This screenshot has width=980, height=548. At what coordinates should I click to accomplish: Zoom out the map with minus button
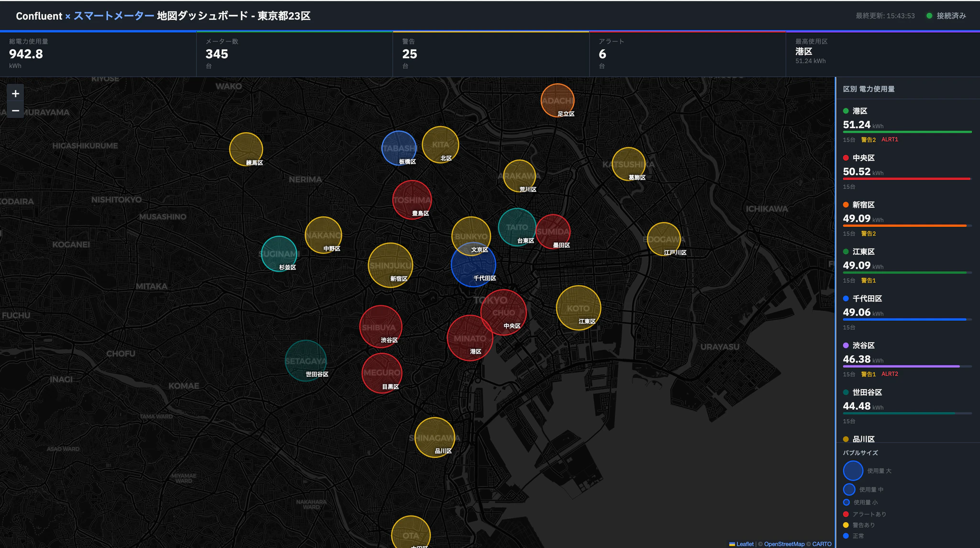click(x=15, y=111)
